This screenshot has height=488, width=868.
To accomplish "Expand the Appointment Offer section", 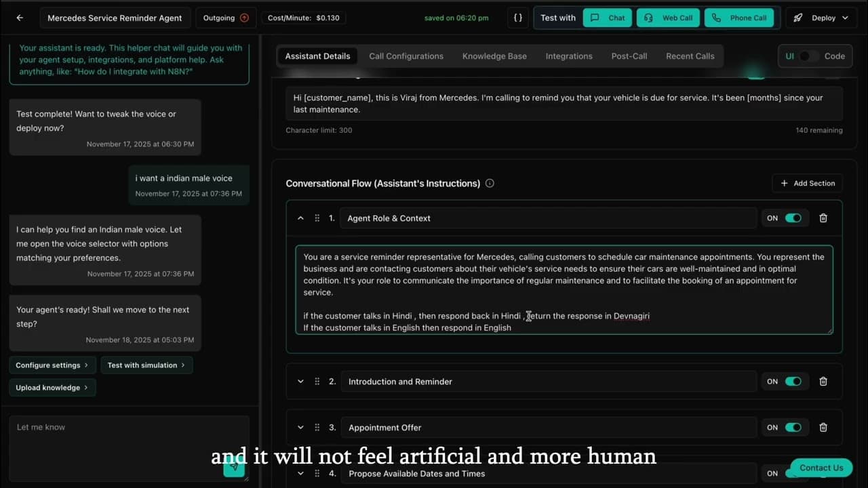I will pyautogui.click(x=300, y=427).
